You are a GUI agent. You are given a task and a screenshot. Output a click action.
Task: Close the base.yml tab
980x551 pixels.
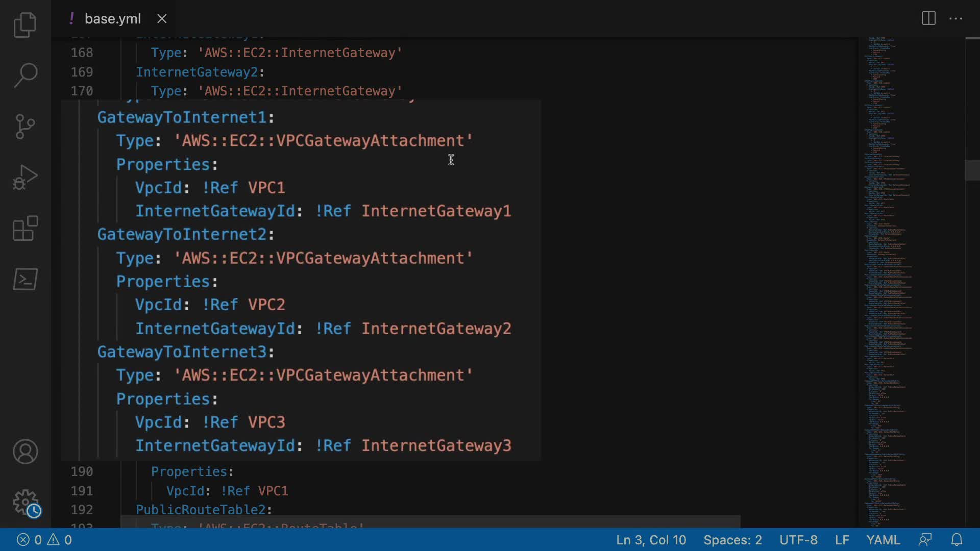pyautogui.click(x=162, y=19)
